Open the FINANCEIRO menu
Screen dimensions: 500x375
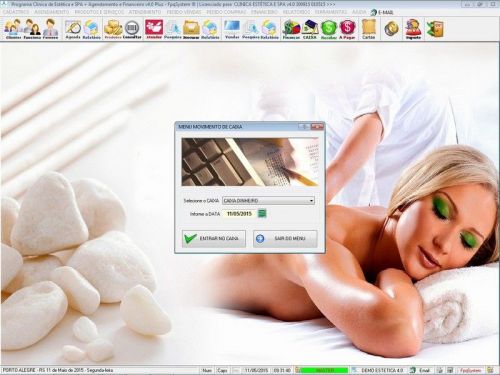pyautogui.click(x=264, y=12)
